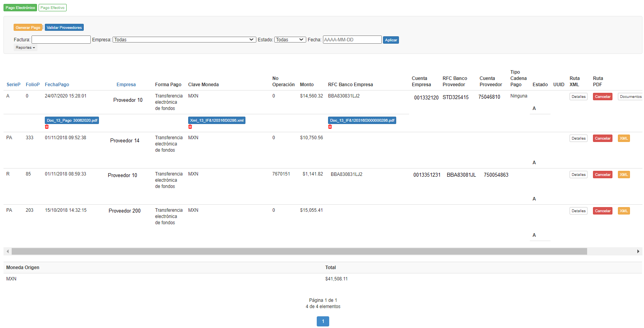Focus the Factura input field
Viewport: 644px width, 328px height.
(61, 40)
